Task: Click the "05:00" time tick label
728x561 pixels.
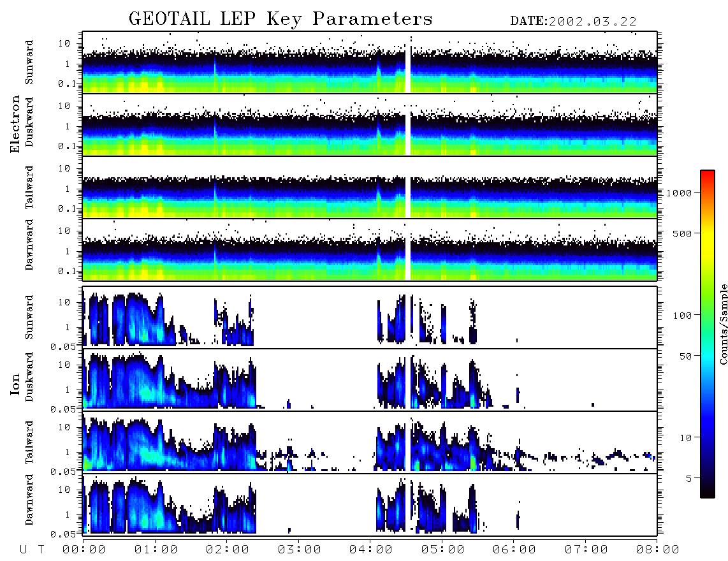Action: (x=443, y=550)
